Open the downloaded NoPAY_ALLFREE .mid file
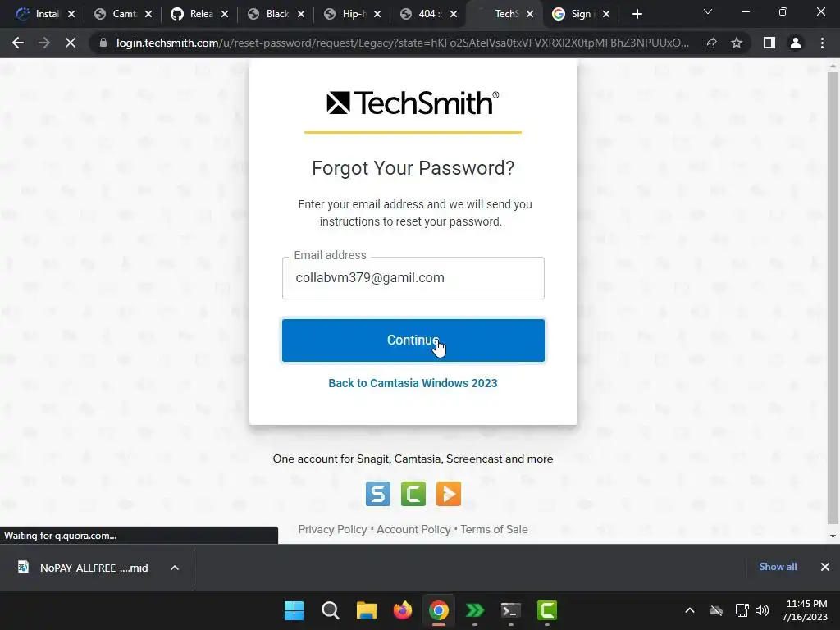840x630 pixels. (x=84, y=568)
